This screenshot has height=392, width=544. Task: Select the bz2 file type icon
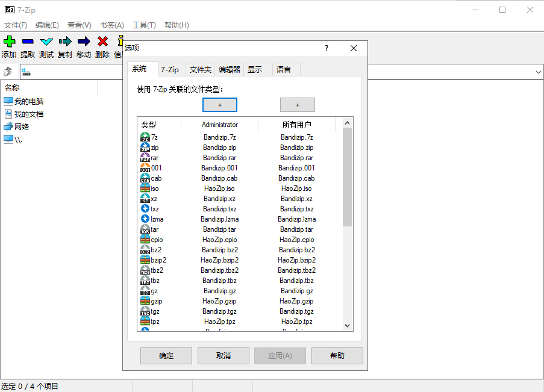(x=145, y=250)
